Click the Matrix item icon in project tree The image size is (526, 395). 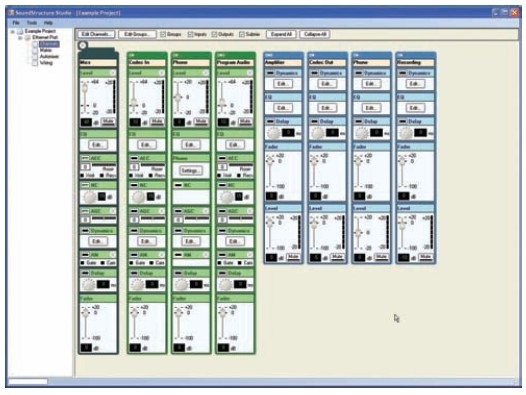[x=35, y=51]
